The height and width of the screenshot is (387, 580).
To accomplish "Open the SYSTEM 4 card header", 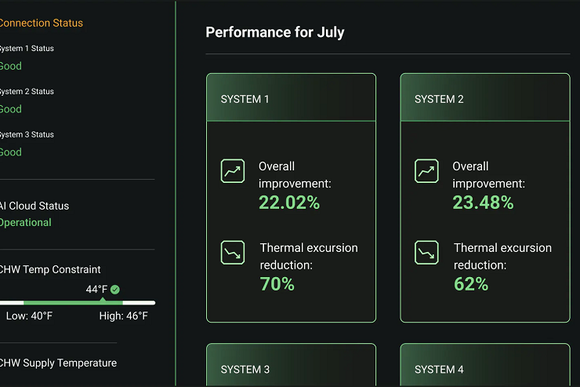I will pyautogui.click(x=485, y=366).
